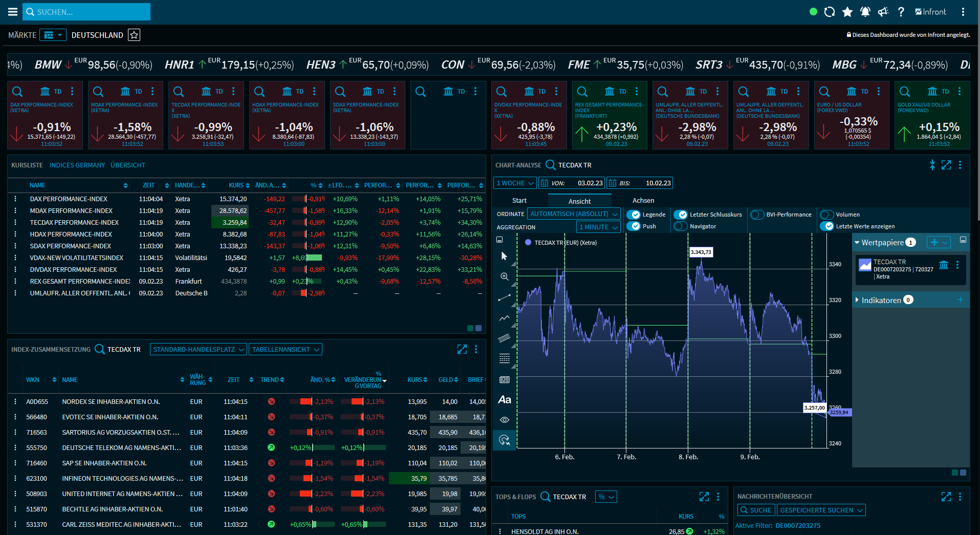Viewport: 980px width, 535px height.
Task: Turn on the Volumen toggle
Action: pyautogui.click(x=826, y=215)
